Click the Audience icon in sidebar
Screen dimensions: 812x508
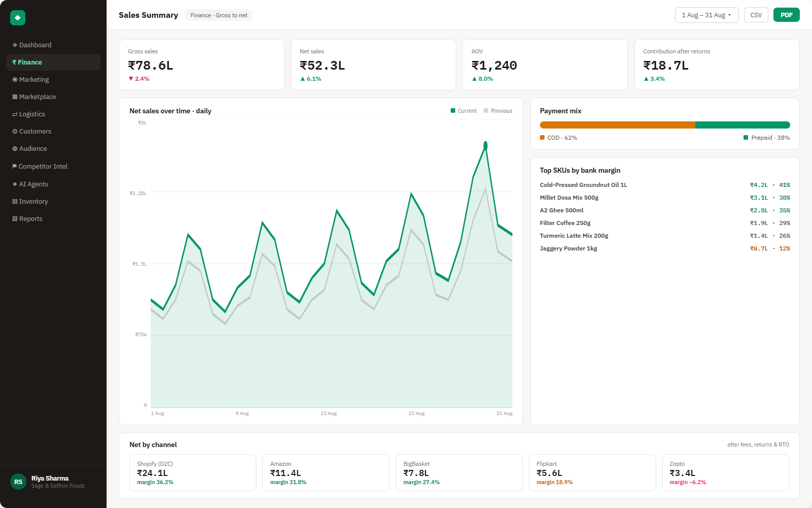click(x=15, y=149)
